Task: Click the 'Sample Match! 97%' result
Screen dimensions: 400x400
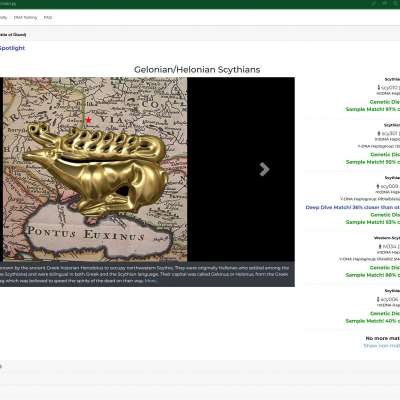Action: (x=373, y=109)
